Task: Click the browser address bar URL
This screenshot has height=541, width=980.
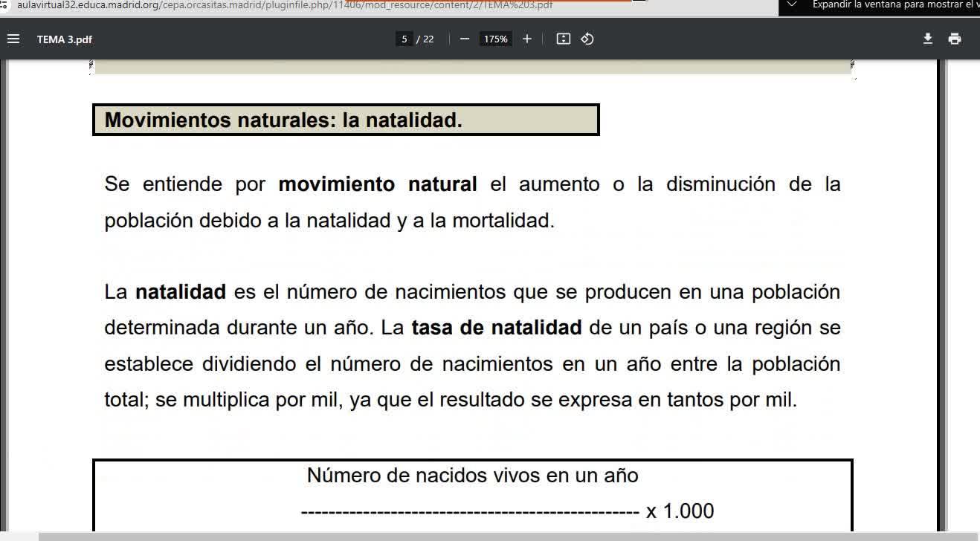Action: 285,5
